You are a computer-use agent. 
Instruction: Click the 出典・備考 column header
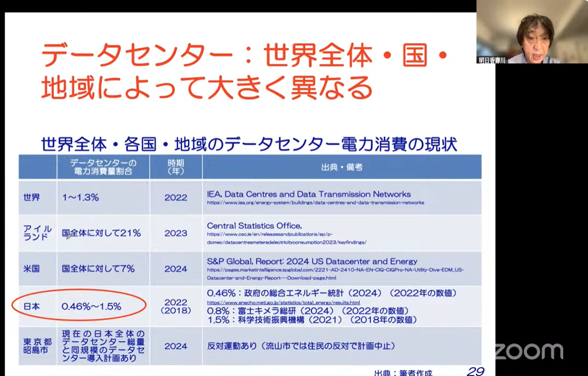tap(341, 167)
